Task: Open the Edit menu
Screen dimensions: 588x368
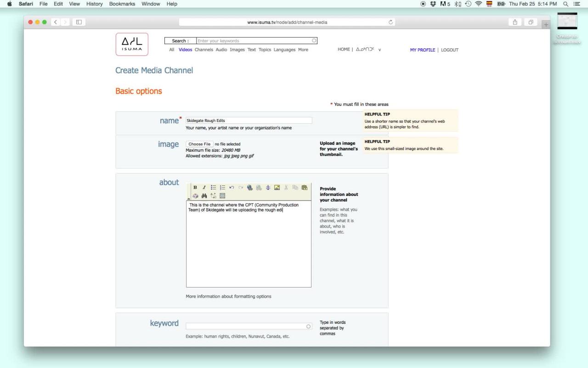Action: pyautogui.click(x=58, y=4)
